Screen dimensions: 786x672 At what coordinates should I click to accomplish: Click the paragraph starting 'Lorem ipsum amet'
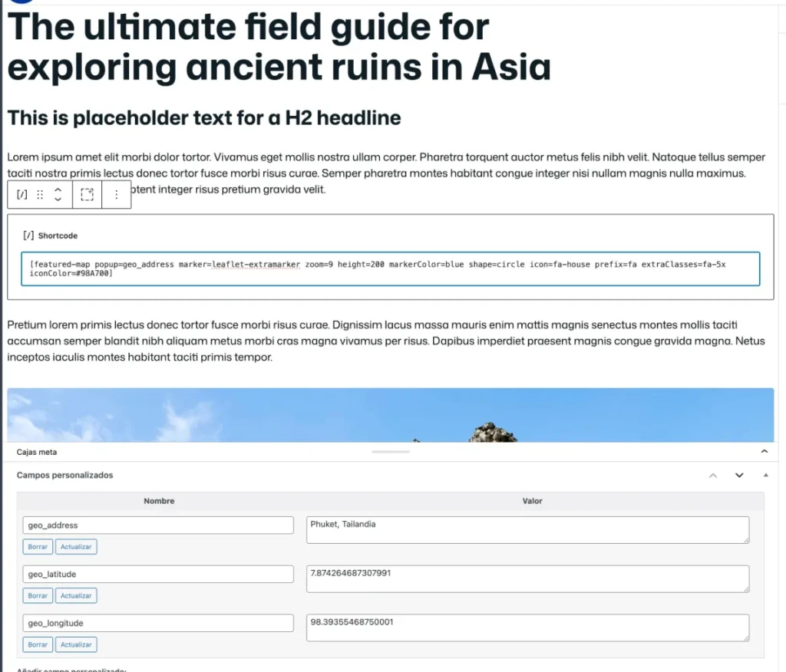click(x=386, y=173)
